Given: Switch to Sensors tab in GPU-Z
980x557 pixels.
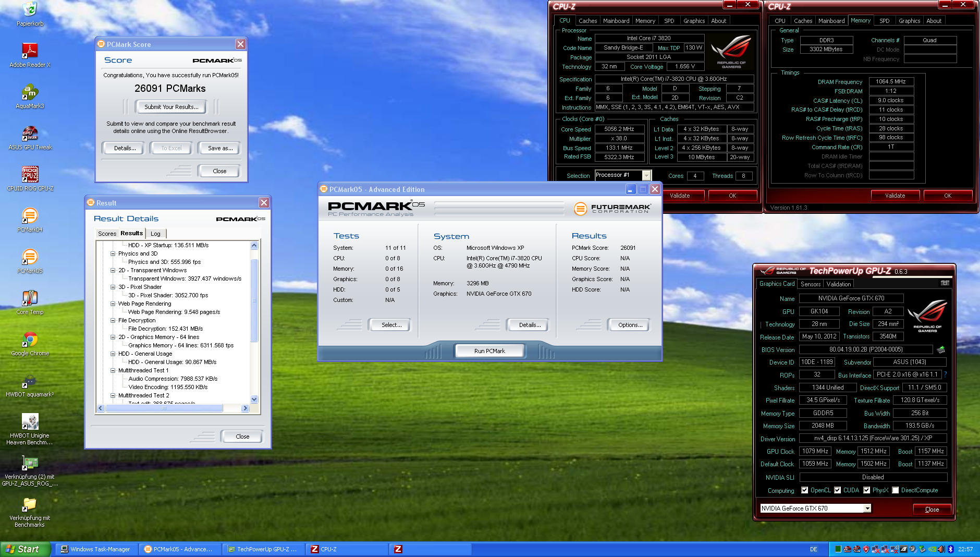Looking at the screenshot, I should [811, 284].
